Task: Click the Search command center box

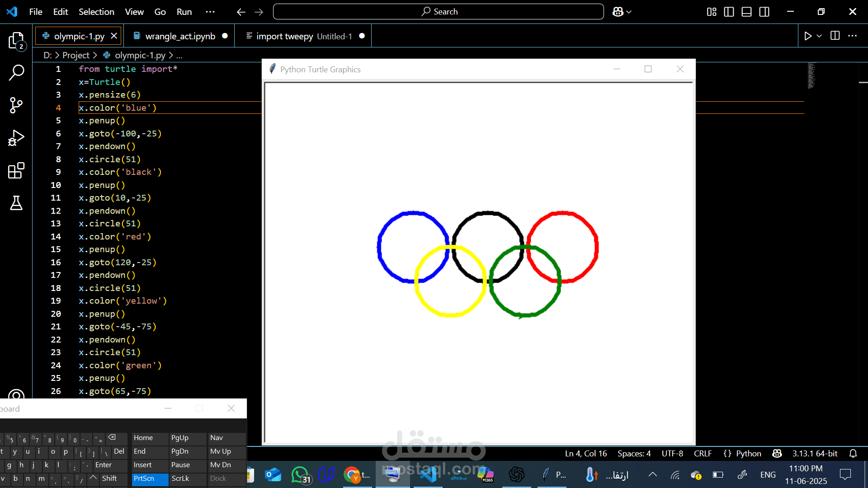Action: [x=438, y=12]
